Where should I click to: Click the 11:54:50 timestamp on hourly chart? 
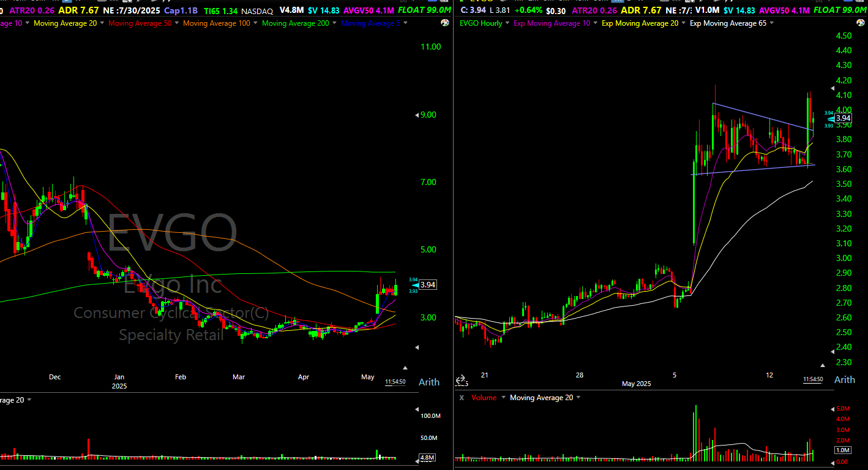[813, 379]
